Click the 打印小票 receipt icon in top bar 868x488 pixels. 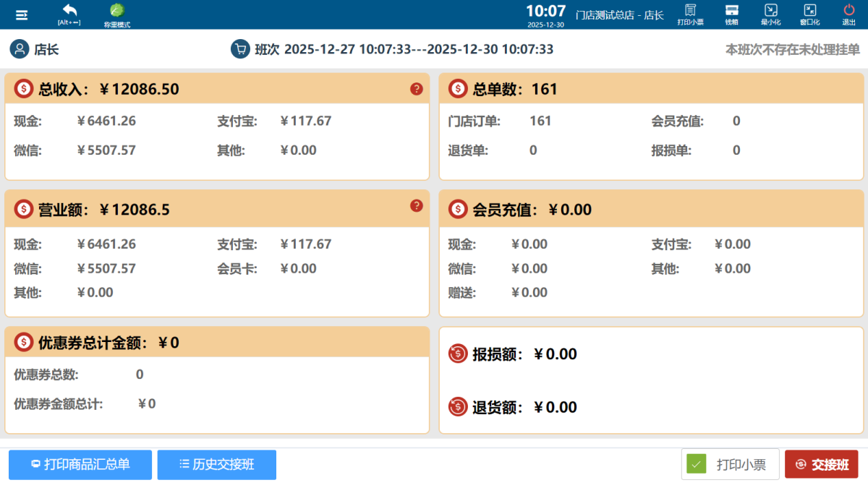pos(690,14)
